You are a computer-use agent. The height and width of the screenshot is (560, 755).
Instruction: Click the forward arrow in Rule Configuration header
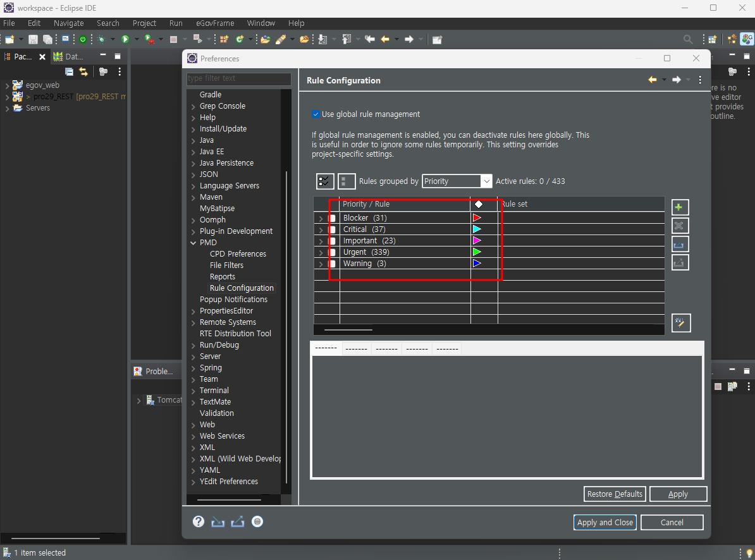(x=677, y=80)
